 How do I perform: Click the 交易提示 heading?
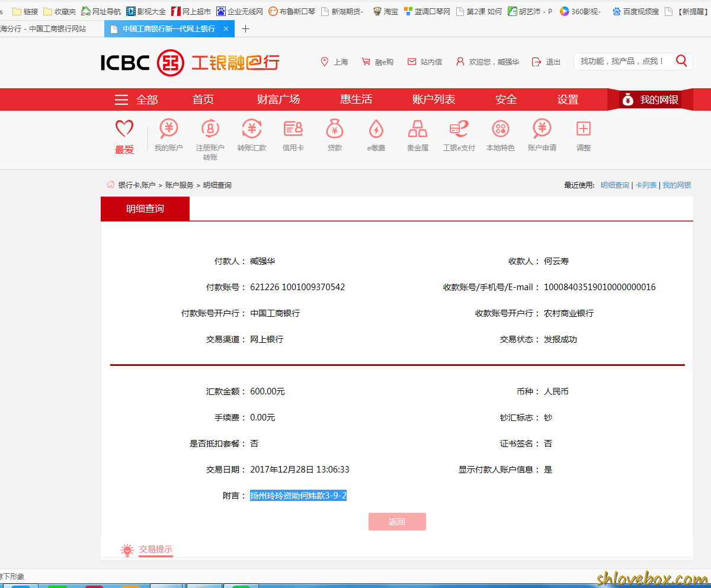click(x=156, y=550)
